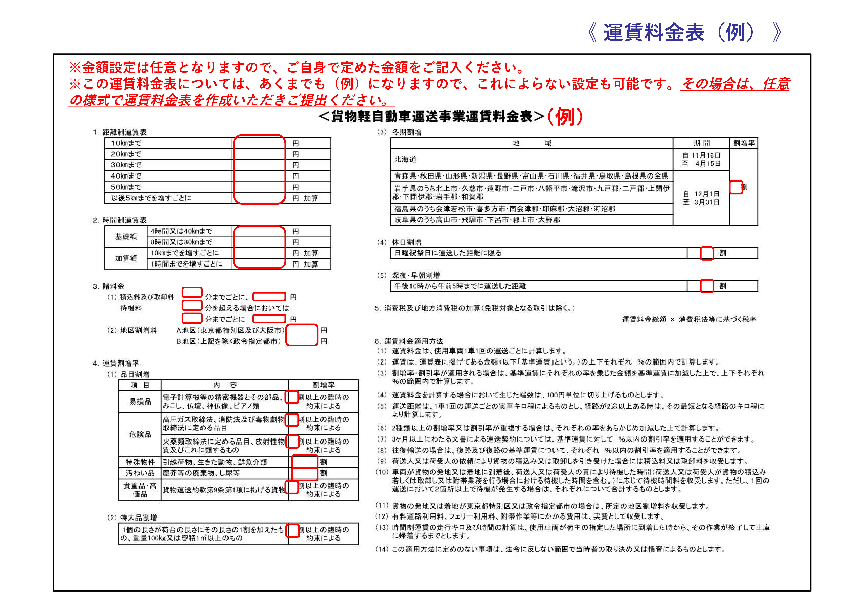Click rate box for 火薬類取締法 dangerous goods row
868x614 pixels.
[x=292, y=441]
